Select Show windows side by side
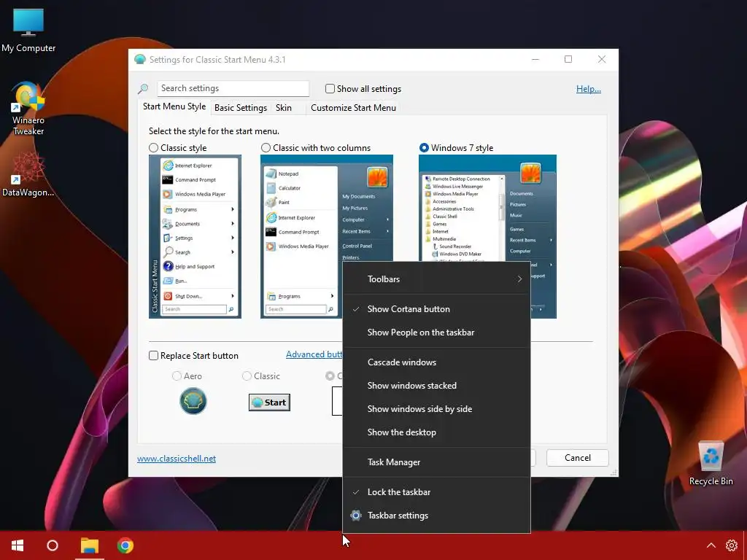The width and height of the screenshot is (747, 560). pos(436,409)
